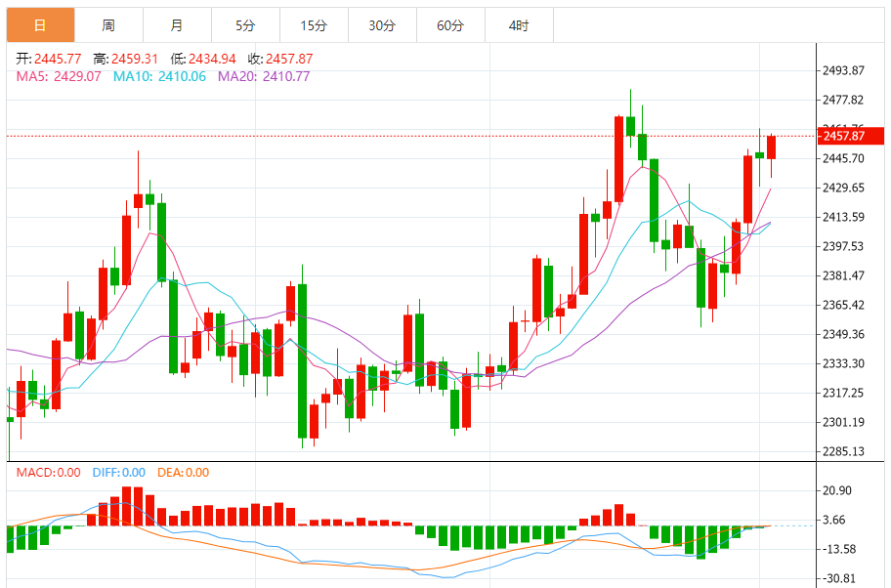Click the MACD:0.00 label
891x588 pixels.
(48, 472)
